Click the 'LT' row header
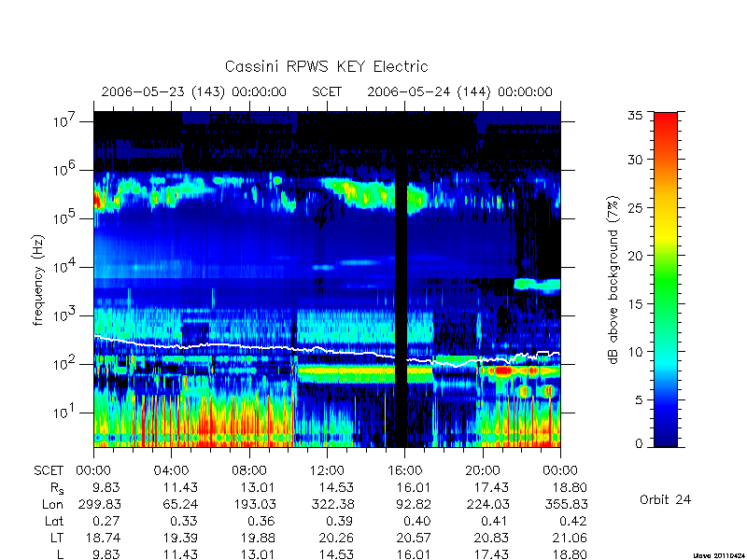The image size is (747, 560). click(x=57, y=538)
